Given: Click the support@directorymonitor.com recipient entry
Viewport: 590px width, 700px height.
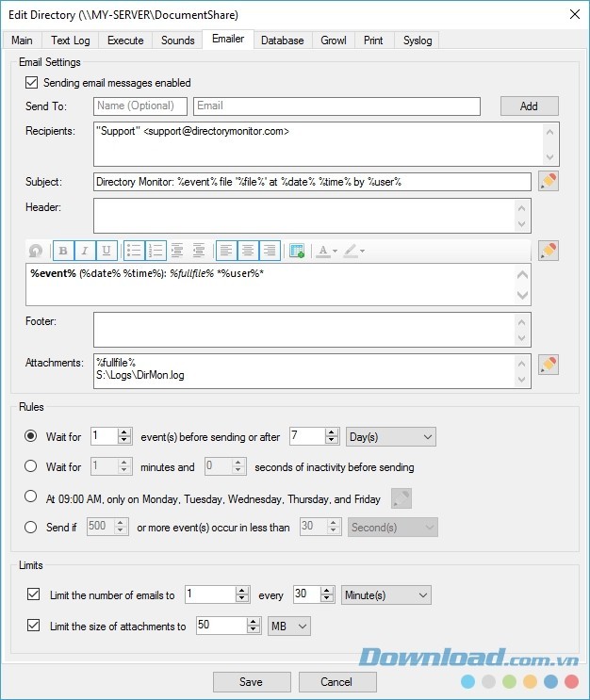Looking at the screenshot, I should point(192,131).
